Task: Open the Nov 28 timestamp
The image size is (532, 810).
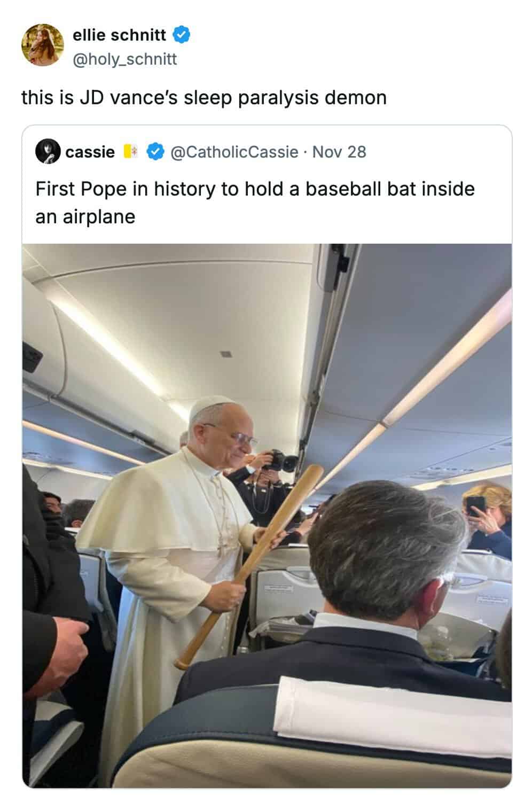Action: coord(340,152)
